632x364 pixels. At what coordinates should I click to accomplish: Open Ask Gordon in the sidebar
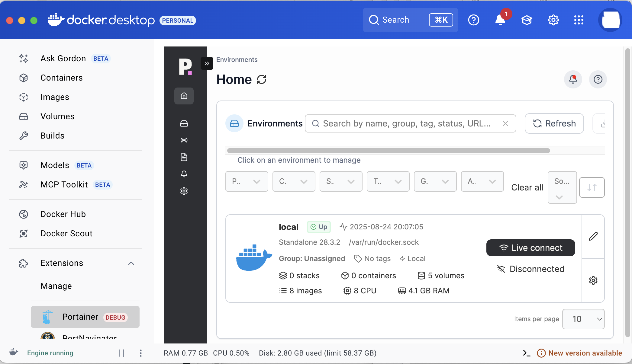coord(76,59)
